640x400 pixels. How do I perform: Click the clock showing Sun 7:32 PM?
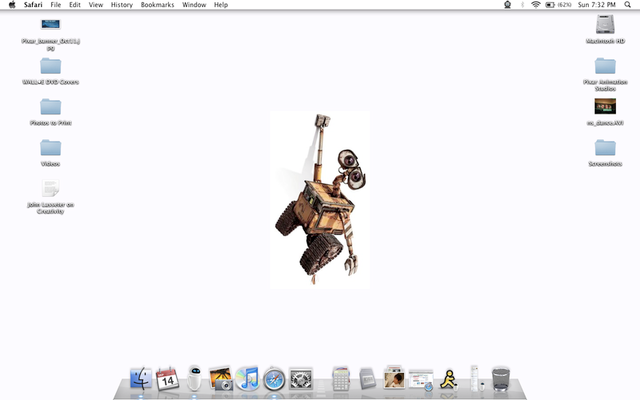(x=597, y=5)
